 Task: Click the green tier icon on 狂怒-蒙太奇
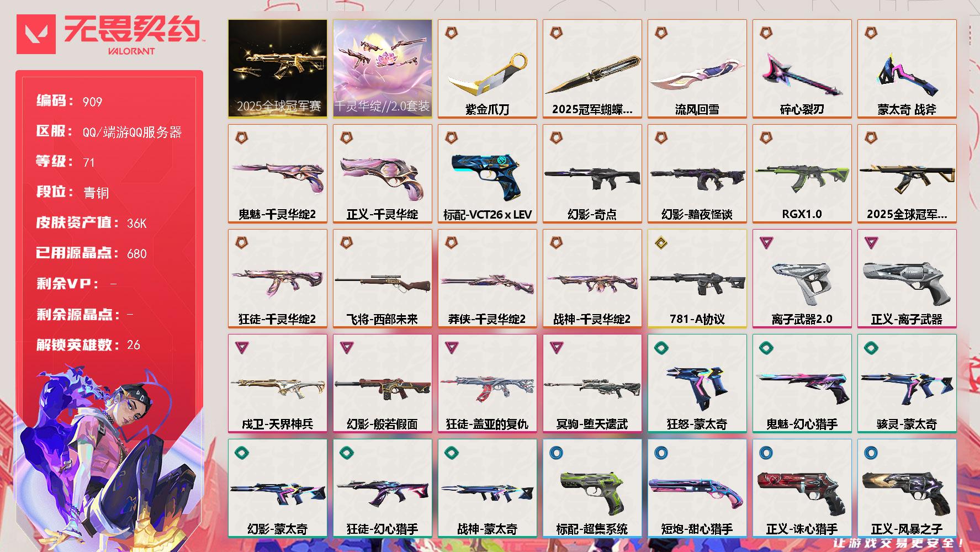[661, 348]
